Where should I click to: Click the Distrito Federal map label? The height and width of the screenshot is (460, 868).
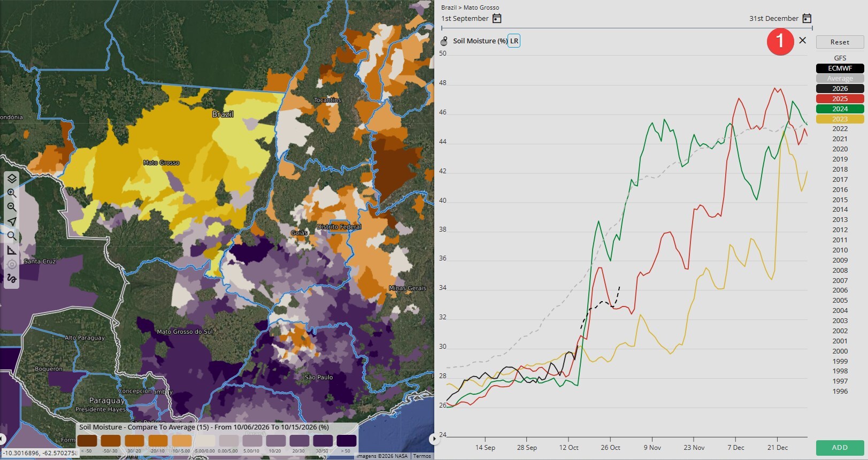(x=339, y=227)
